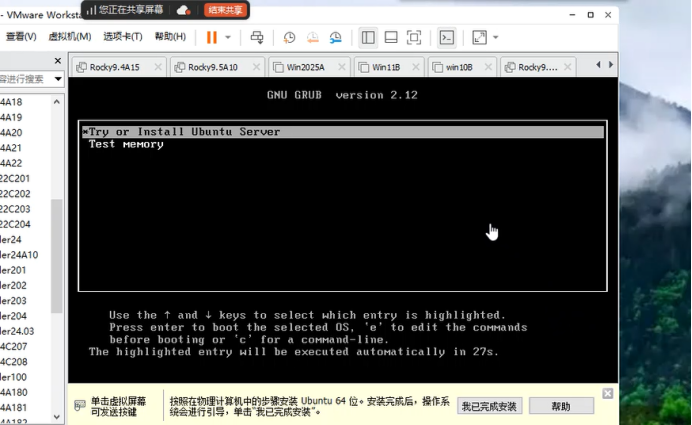Open the library search box dropdown arrow
This screenshot has height=425, width=692.
58,78
